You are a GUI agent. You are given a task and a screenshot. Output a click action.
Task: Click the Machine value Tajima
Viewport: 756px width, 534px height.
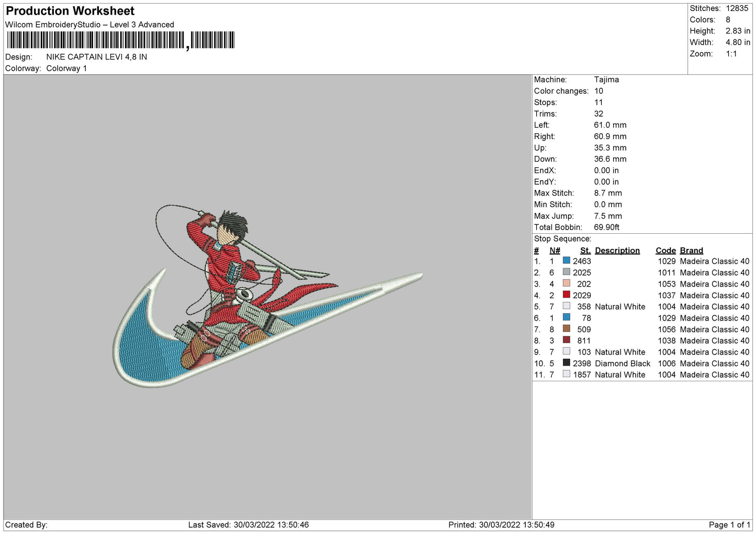point(606,79)
